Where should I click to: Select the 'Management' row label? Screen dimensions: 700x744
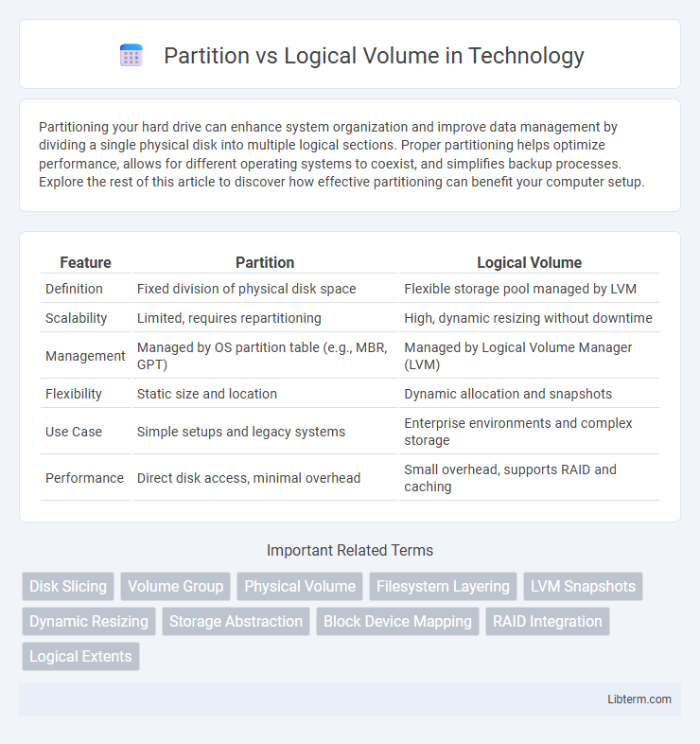(85, 356)
